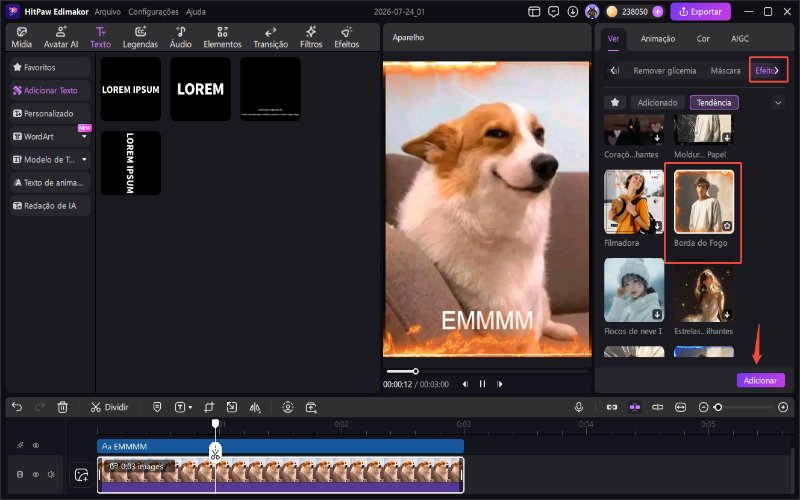The image size is (800, 500).
Task: Click the user avatar icon
Action: pyautogui.click(x=592, y=12)
